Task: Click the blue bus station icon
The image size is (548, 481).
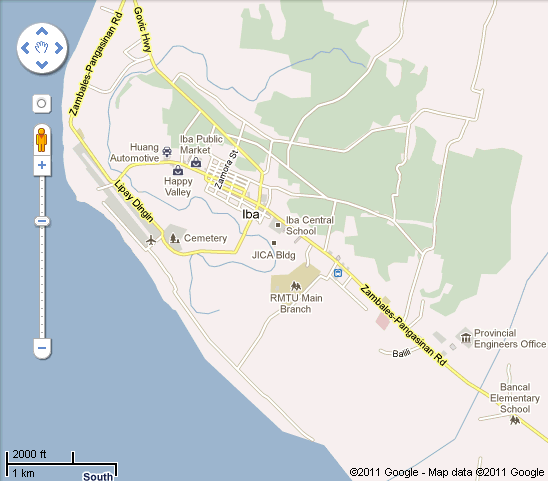Action: [x=338, y=273]
